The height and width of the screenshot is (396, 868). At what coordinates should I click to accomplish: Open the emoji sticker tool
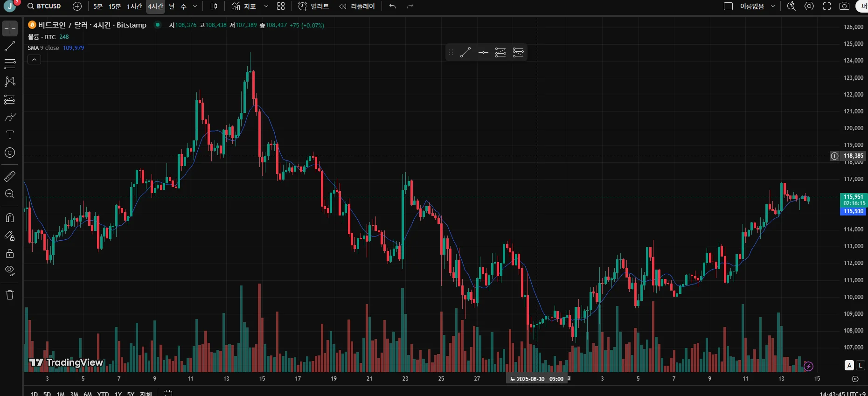(10, 153)
